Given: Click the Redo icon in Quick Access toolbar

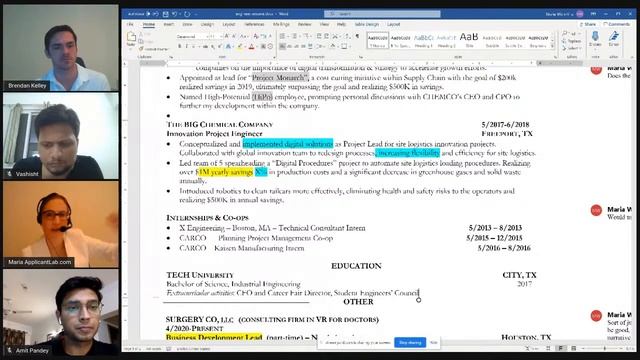Looking at the screenshot, I should [187, 14].
